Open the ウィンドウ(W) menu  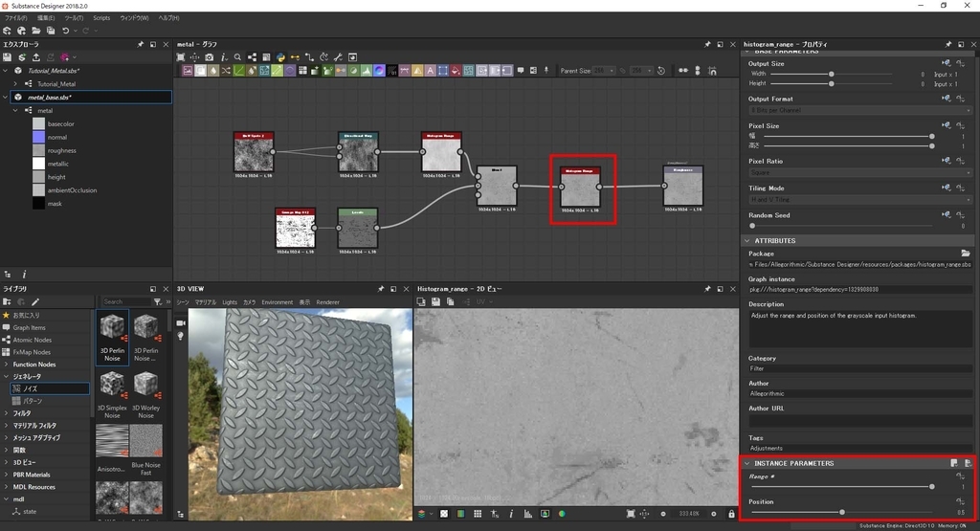click(134, 18)
